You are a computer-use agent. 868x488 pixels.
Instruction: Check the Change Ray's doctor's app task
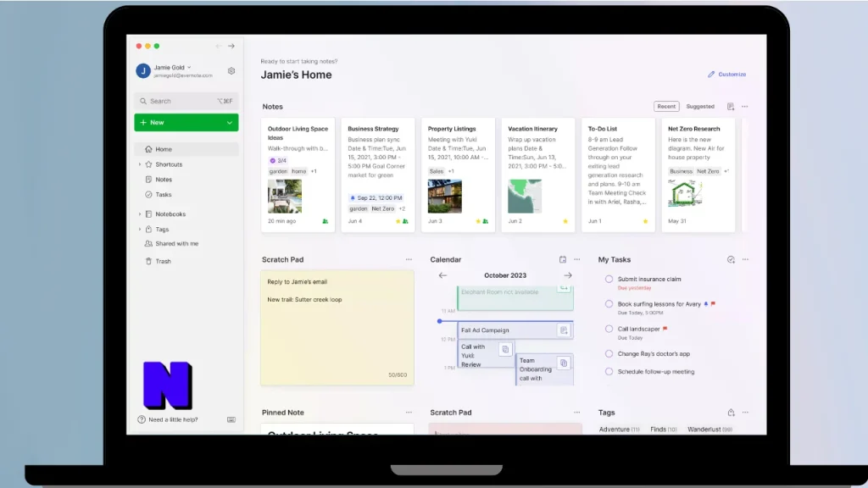tap(609, 353)
